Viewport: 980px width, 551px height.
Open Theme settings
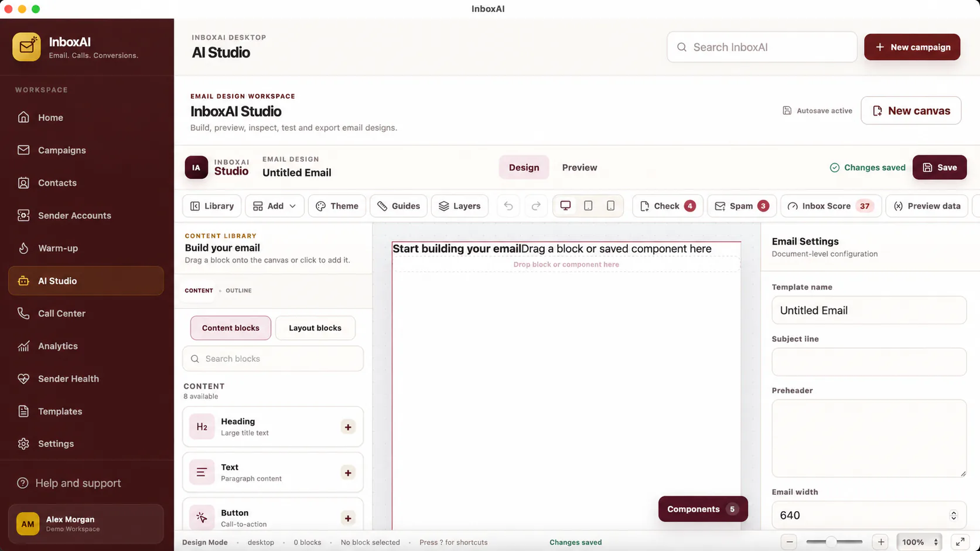[x=337, y=206]
